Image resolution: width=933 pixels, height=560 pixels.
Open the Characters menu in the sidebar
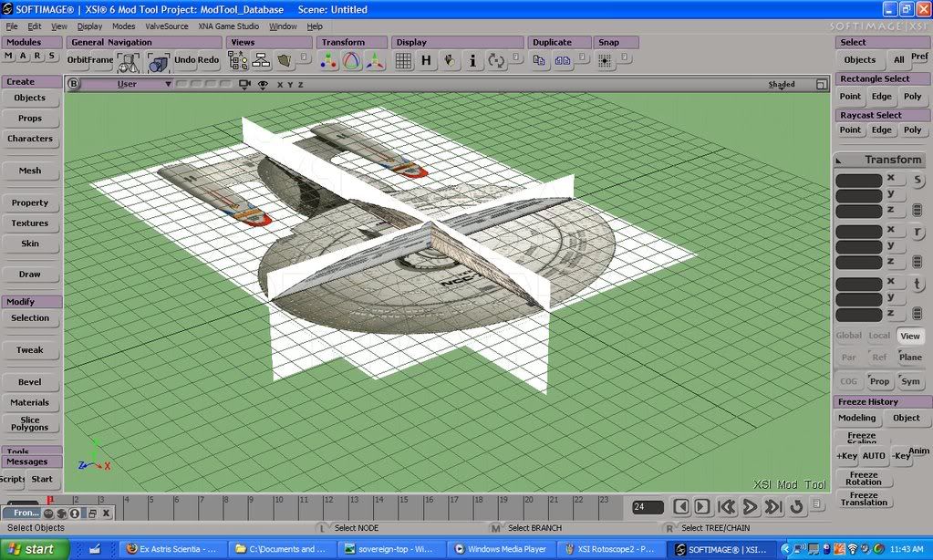(30, 139)
